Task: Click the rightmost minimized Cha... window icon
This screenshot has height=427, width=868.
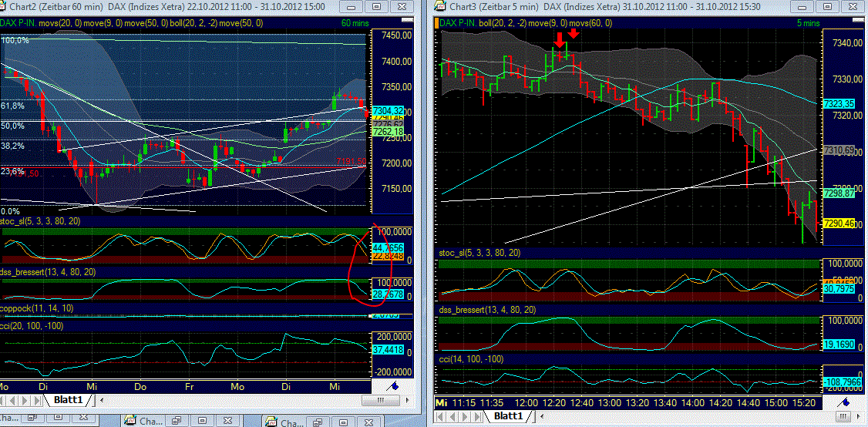Action: pyautogui.click(x=270, y=422)
